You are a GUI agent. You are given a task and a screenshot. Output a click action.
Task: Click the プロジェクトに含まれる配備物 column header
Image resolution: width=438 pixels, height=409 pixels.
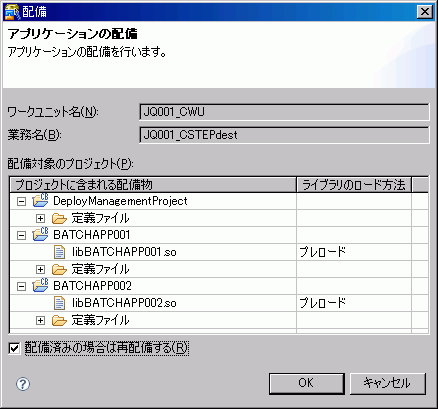click(153, 185)
